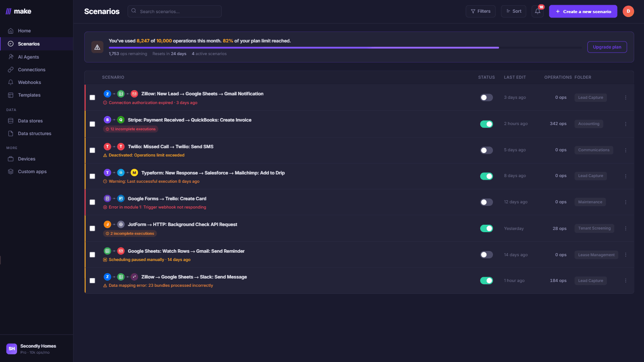644x362 pixels.
Task: Enable the Zillow New Lead scenario toggle
Action: (x=486, y=97)
